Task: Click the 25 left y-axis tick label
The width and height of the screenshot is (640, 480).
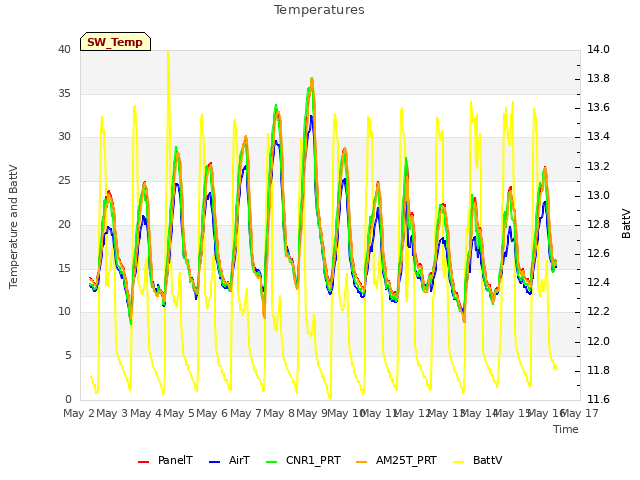Action: click(x=64, y=181)
